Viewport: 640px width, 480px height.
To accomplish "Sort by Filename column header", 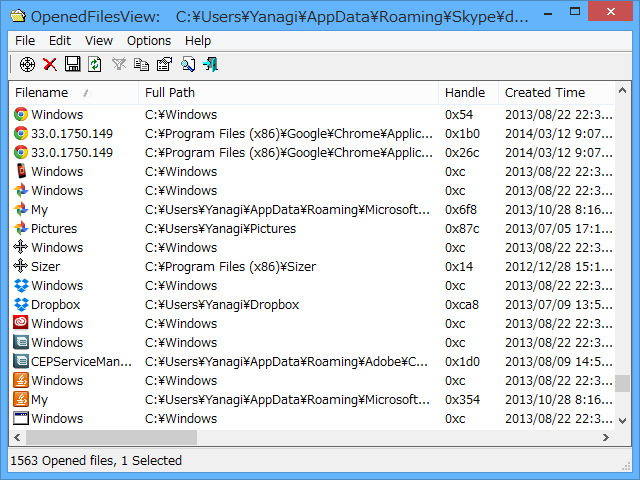I will pyautogui.click(x=73, y=93).
